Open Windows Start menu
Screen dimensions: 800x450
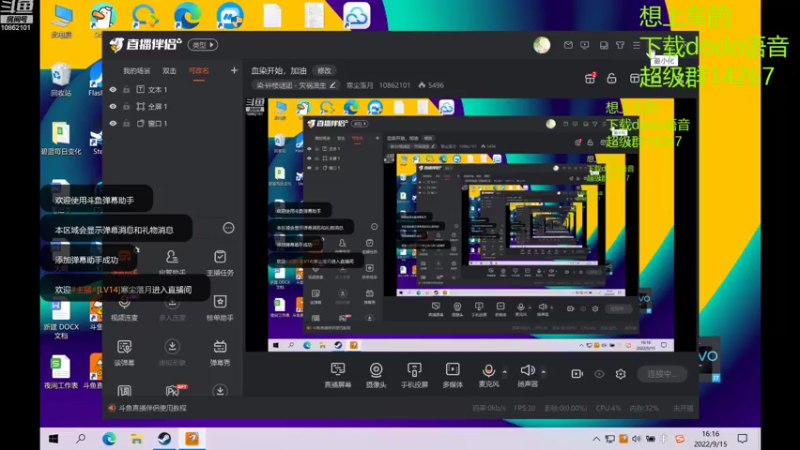click(54, 439)
